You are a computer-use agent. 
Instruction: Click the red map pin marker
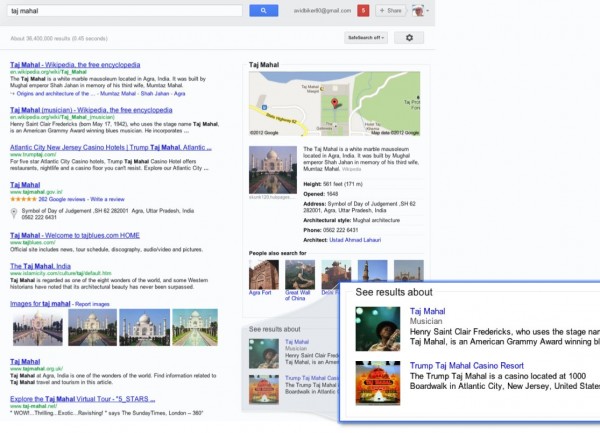click(x=334, y=103)
